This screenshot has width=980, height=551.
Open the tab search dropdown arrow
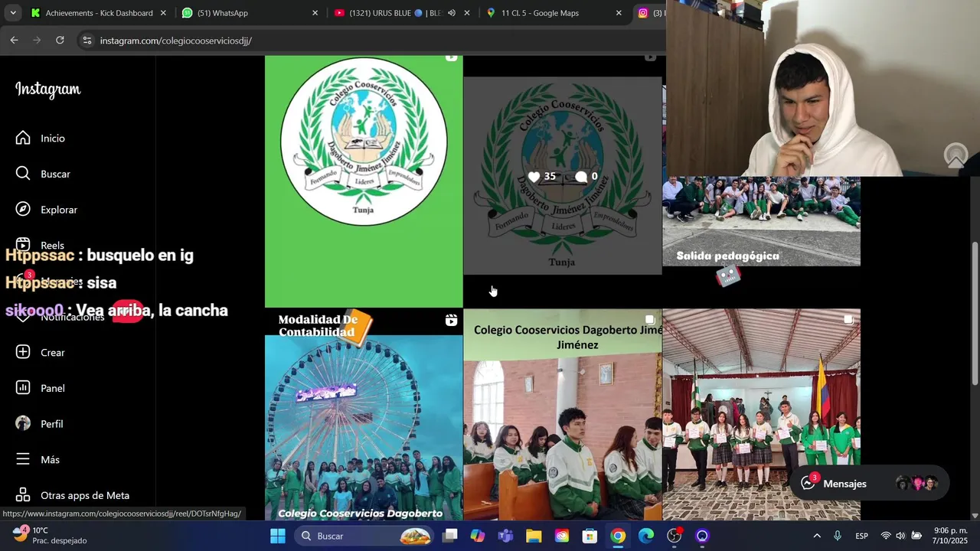coord(13,13)
